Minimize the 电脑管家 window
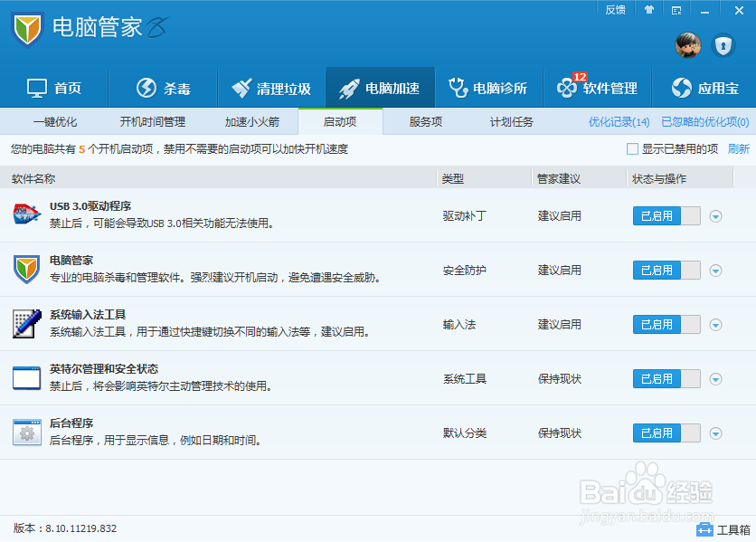This screenshot has height=542, width=756. 704,10
